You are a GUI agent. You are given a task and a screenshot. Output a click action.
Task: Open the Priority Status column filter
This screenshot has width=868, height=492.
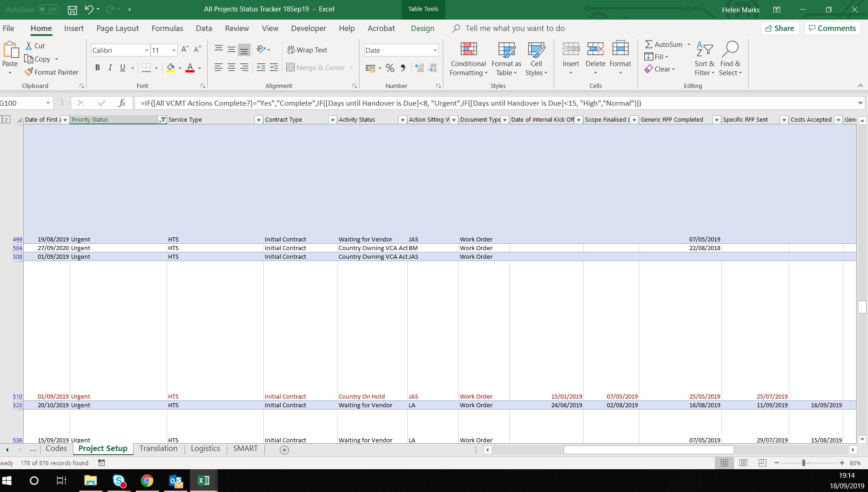[162, 119]
